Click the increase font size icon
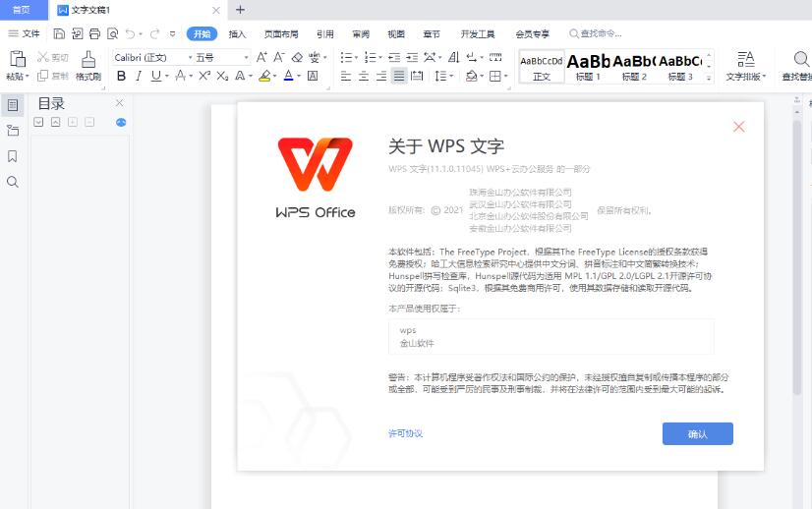Screen dimensions: 812x509 pyautogui.click(x=261, y=57)
